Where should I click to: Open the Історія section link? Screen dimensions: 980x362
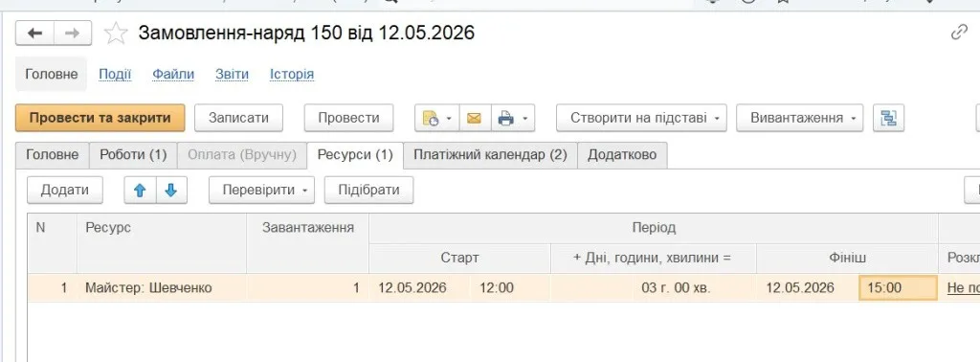pos(292,75)
